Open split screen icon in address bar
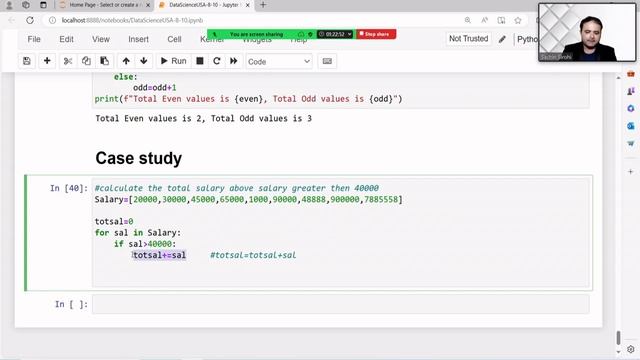640x360 pixels. [501, 20]
